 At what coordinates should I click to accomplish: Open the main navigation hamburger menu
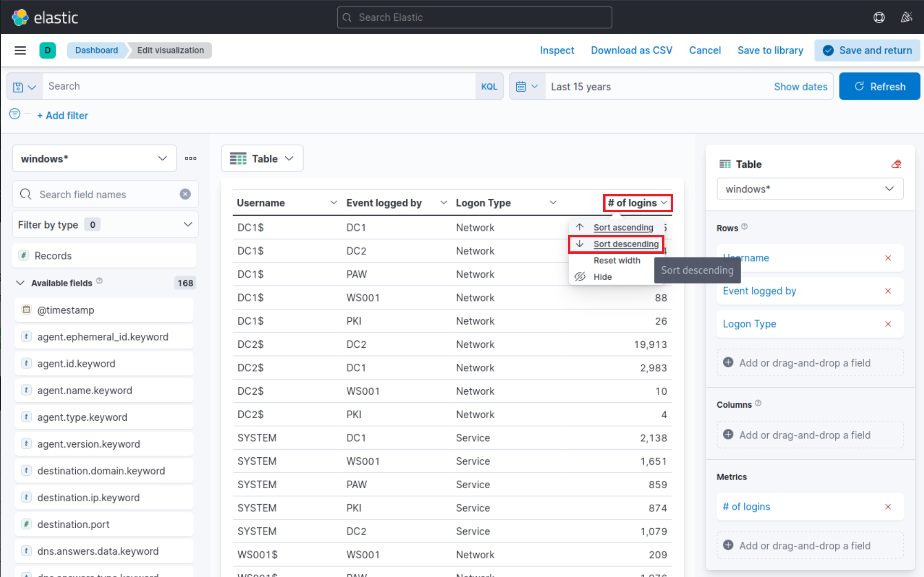tap(20, 50)
